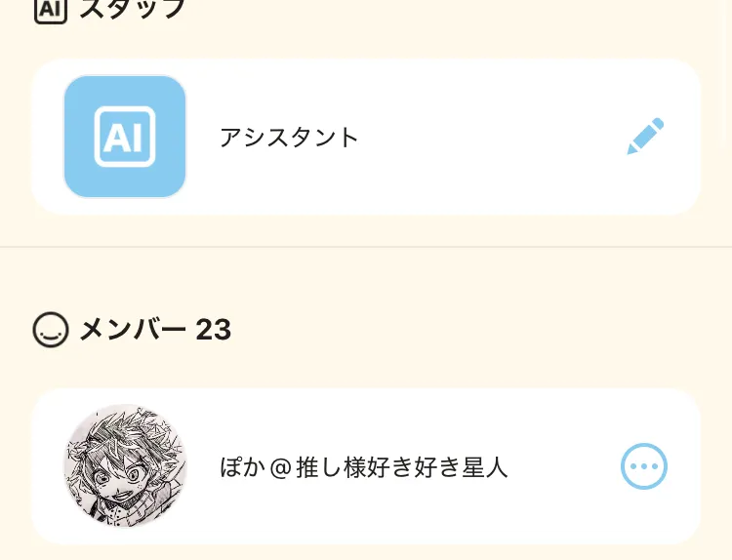Click the smiley face icon by メンバー
Screen dimensions: 732x560
click(x=51, y=330)
